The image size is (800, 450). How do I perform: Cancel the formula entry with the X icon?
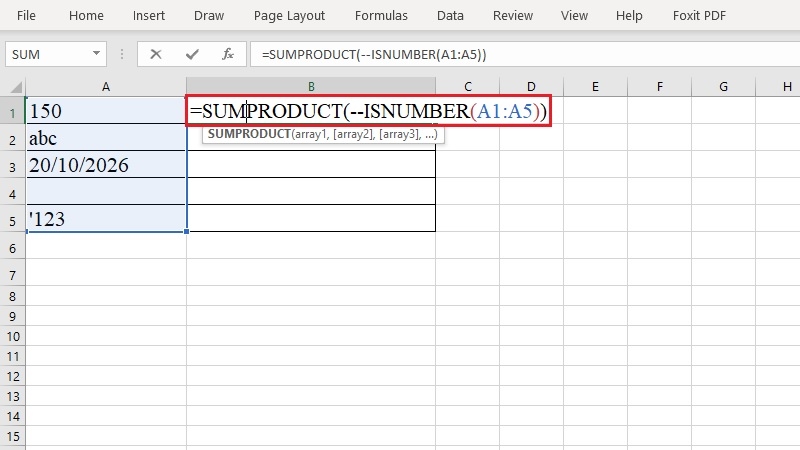pos(156,54)
